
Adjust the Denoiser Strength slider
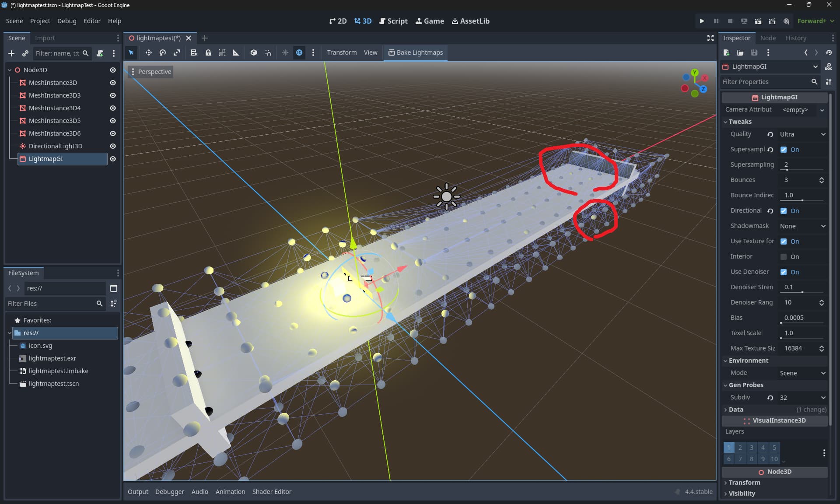pyautogui.click(x=802, y=287)
